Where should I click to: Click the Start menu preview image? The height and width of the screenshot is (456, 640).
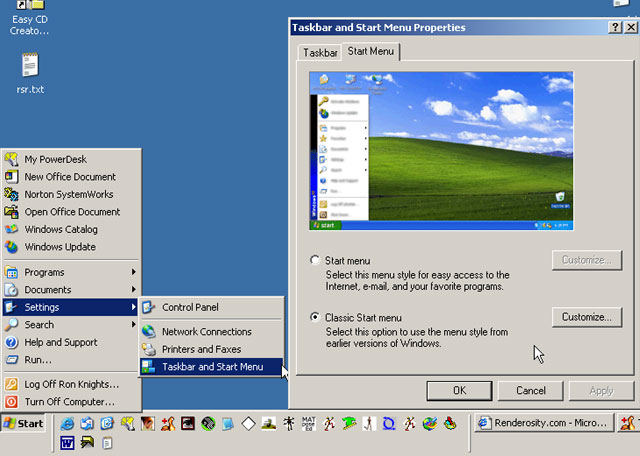[x=441, y=151]
